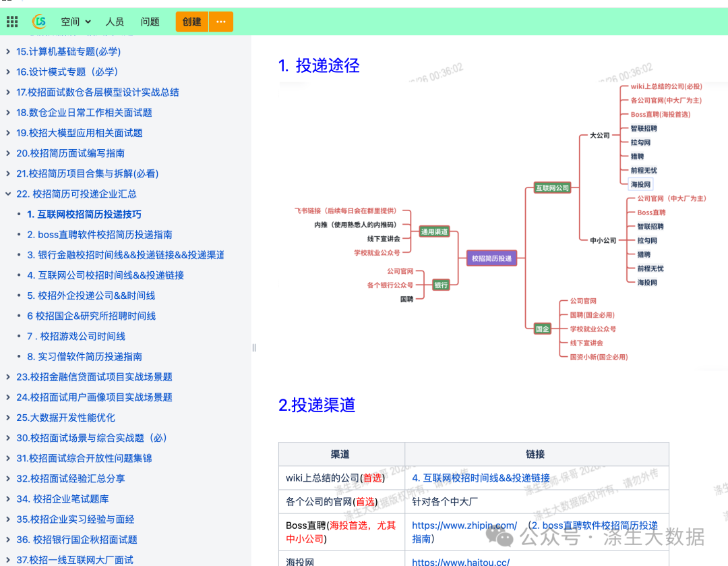The height and width of the screenshot is (566, 728).
Task: Expand 21.校招简历项目合集与拆解 node
Action: (8, 173)
